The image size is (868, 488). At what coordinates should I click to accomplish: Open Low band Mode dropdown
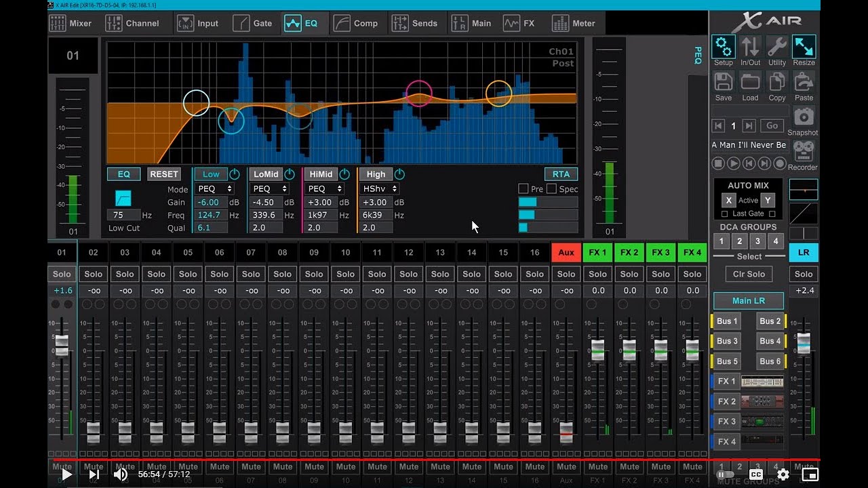click(x=215, y=188)
